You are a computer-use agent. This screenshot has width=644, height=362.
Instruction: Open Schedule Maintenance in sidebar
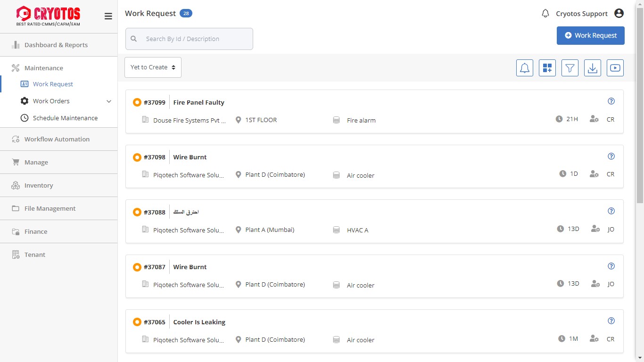[x=65, y=118]
